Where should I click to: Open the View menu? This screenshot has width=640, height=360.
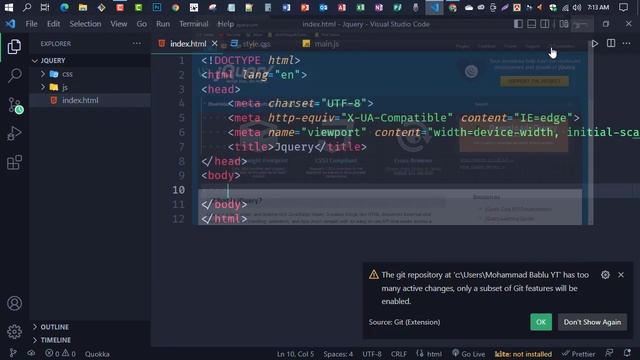(119, 24)
